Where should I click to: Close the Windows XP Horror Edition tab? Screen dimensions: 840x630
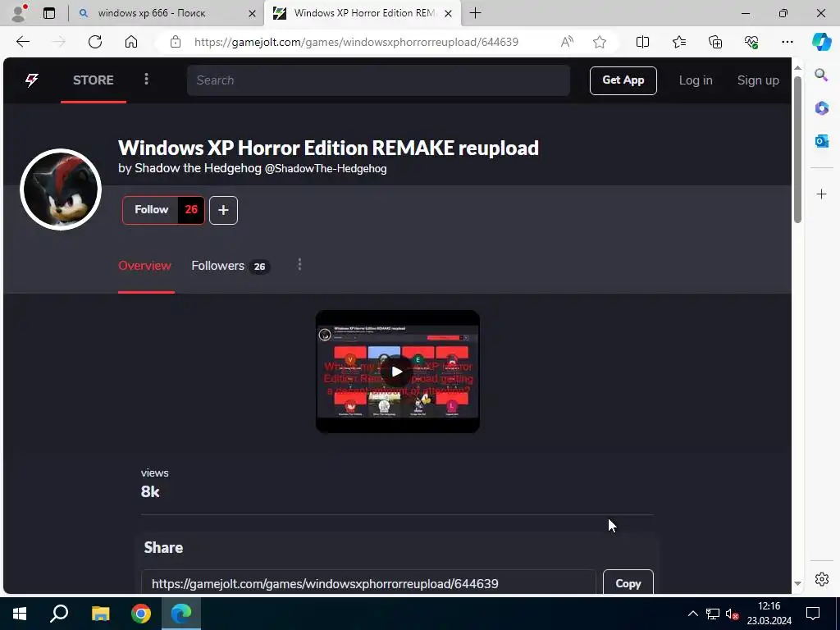point(449,13)
